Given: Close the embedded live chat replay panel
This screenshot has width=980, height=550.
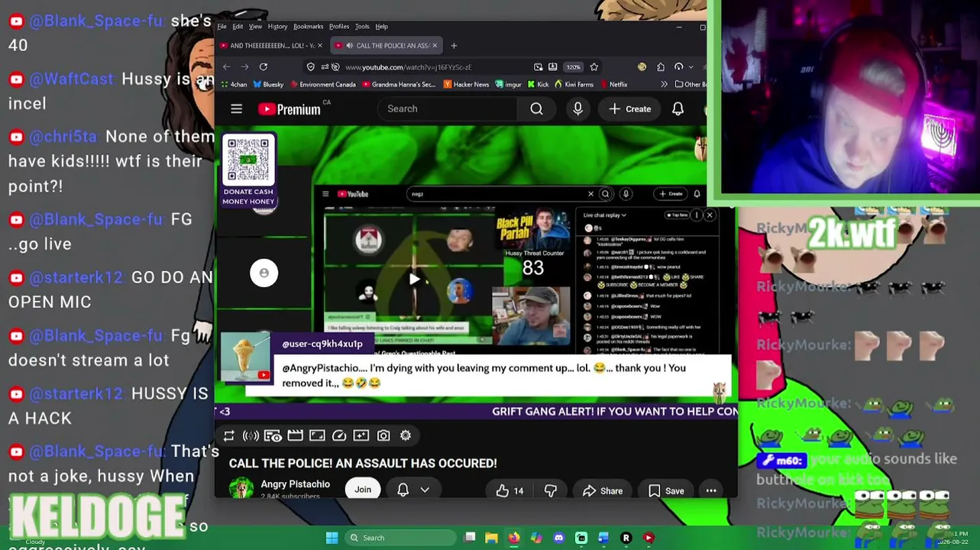Looking at the screenshot, I should coord(709,215).
